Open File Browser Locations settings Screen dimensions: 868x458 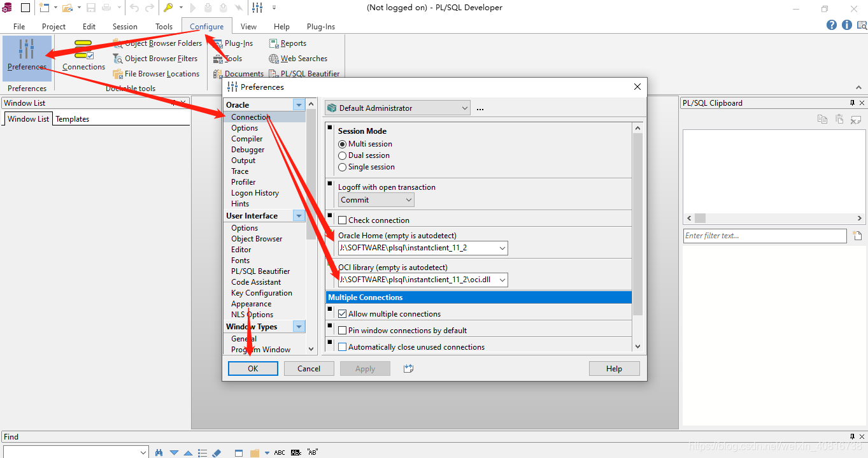tap(156, 74)
